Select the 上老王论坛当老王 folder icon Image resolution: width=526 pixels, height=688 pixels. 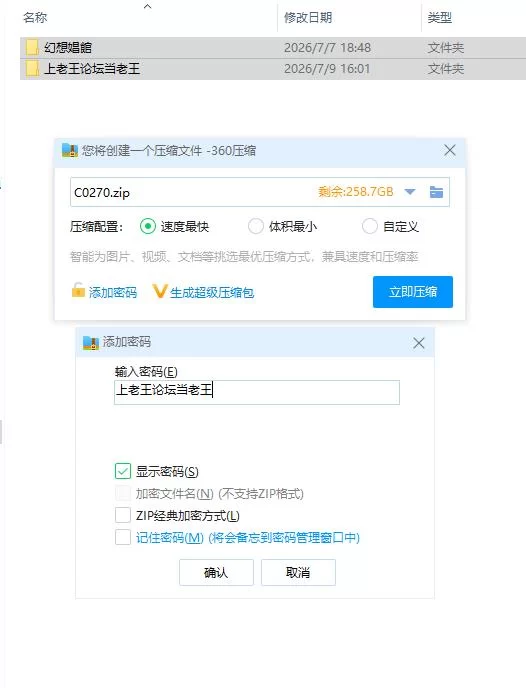(x=32, y=68)
